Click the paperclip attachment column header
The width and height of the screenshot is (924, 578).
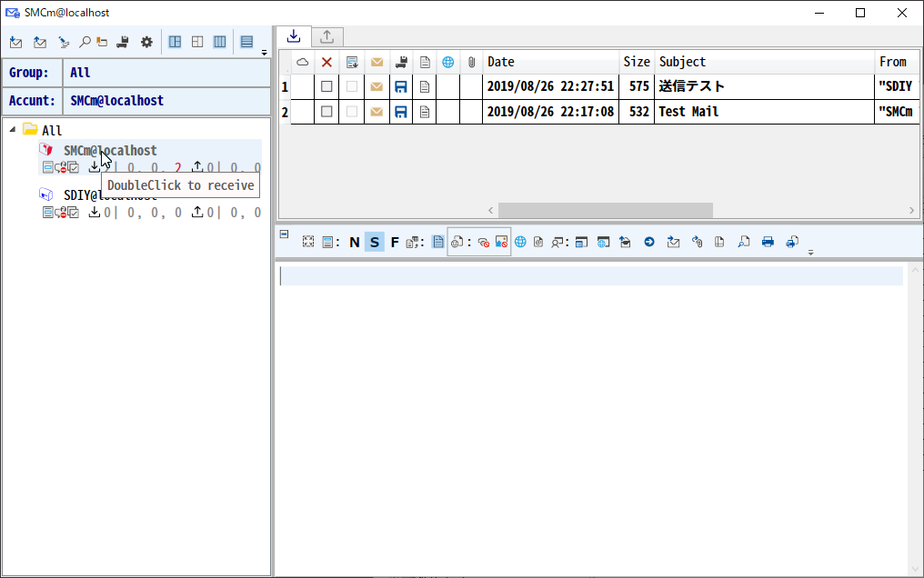pyautogui.click(x=471, y=62)
